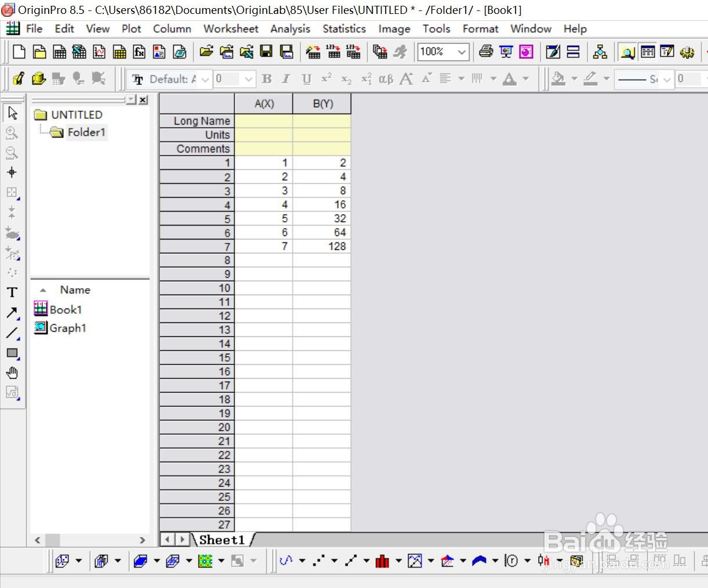The image size is (708, 588).
Task: Click the Import Multiple ASCII icon
Action: coord(353,52)
